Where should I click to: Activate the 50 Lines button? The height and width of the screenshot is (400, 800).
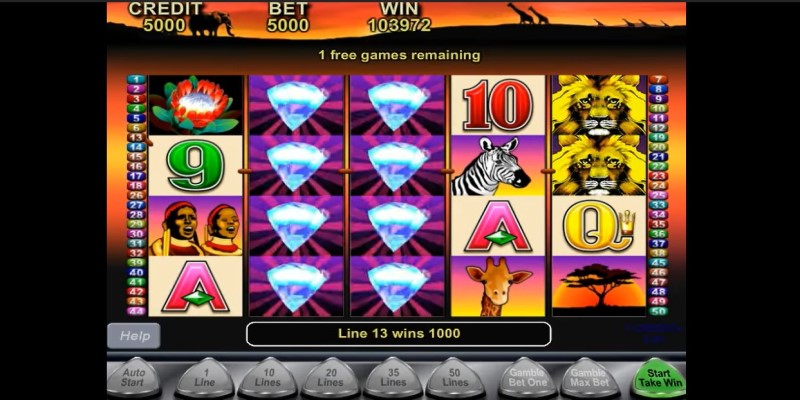[455, 378]
